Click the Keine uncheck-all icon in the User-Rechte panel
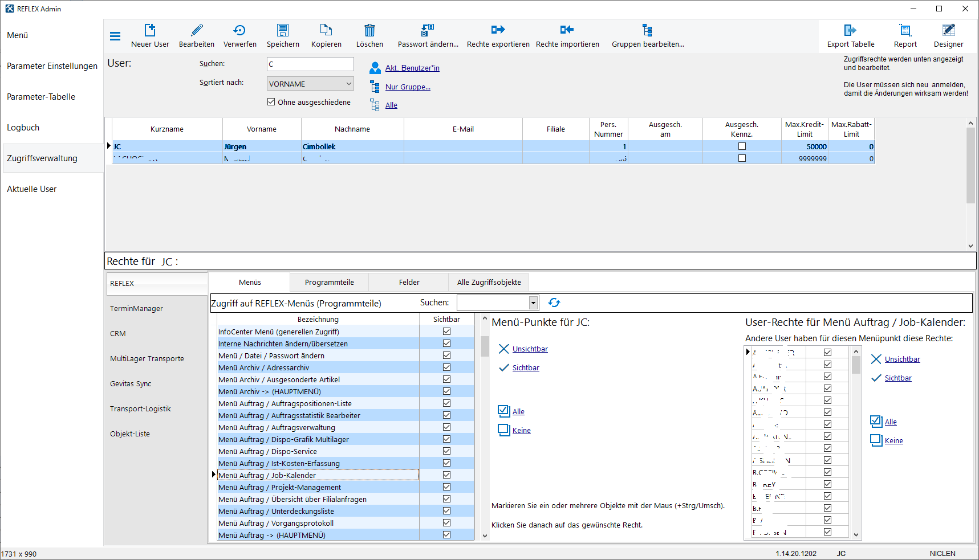 click(x=876, y=440)
